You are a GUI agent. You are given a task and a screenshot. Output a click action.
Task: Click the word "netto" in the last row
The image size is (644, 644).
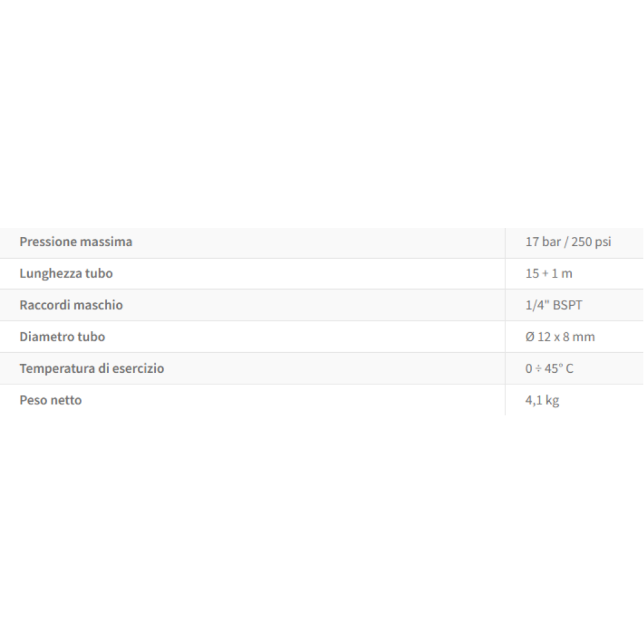click(66, 401)
